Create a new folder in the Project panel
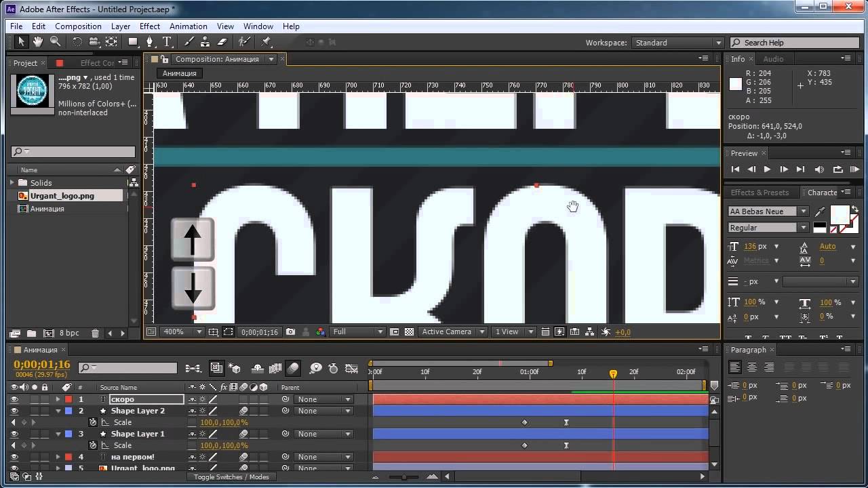The height and width of the screenshot is (488, 868). click(31, 333)
